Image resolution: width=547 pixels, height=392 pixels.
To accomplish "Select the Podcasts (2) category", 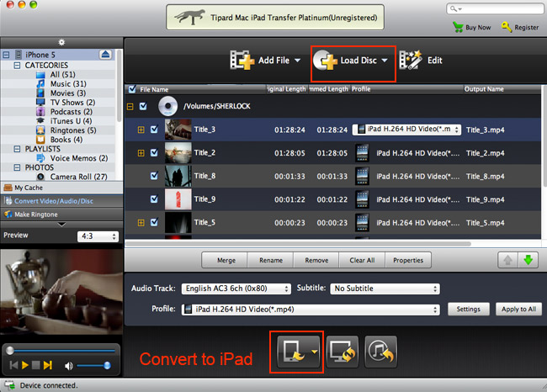I will coord(72,112).
